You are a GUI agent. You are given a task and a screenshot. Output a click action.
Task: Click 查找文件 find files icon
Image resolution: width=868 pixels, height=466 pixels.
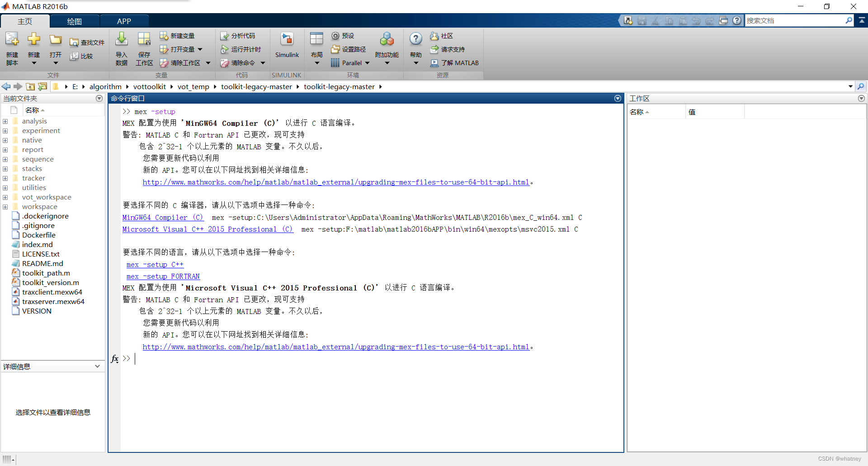click(x=87, y=43)
